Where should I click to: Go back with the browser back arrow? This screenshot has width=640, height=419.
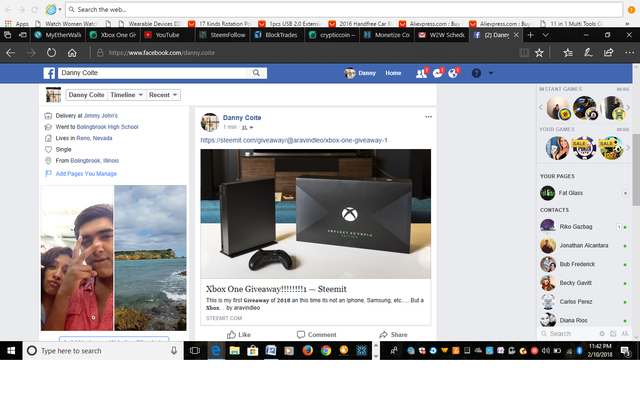pos(10,53)
